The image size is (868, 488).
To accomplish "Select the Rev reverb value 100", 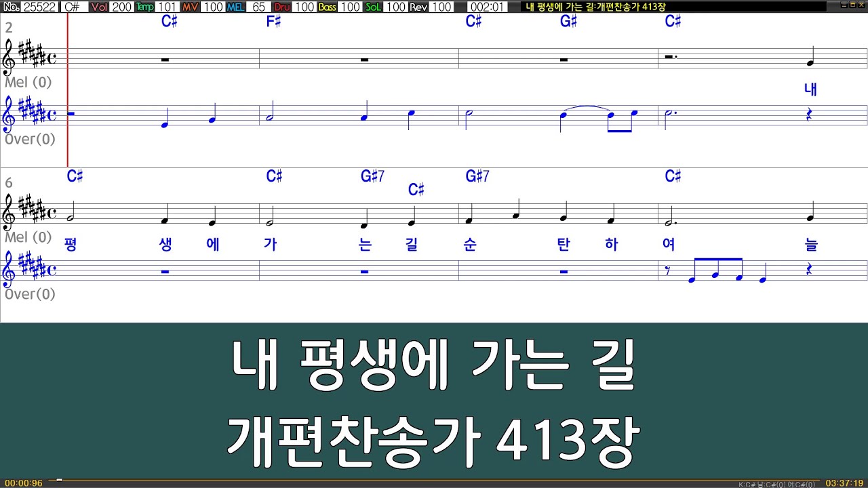I will click(441, 7).
